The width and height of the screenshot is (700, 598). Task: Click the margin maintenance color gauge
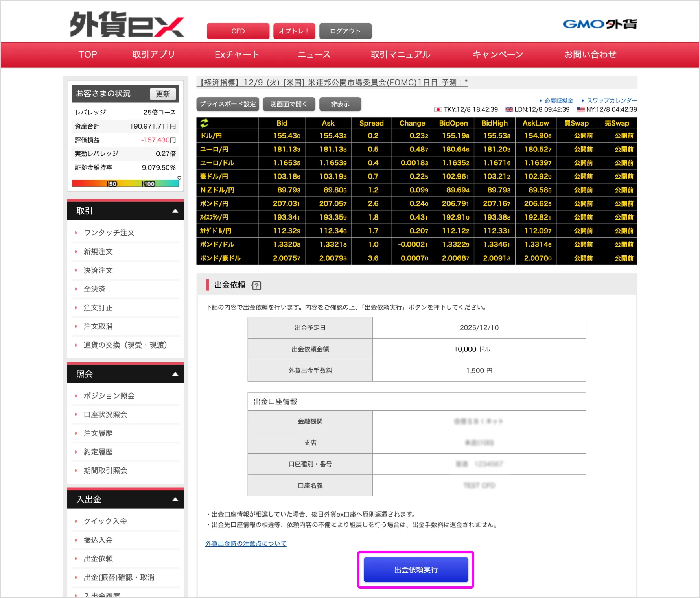[x=125, y=184]
